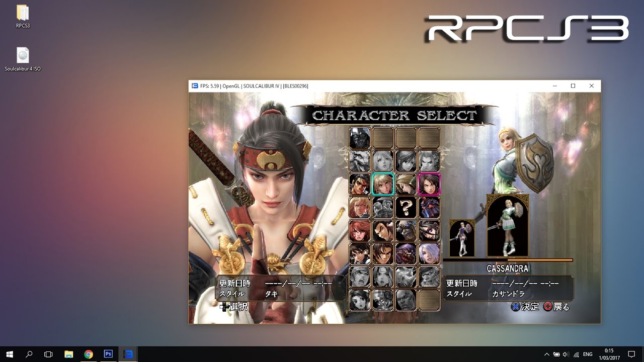This screenshot has width=644, height=362.
Task: Choose Cassandra's large green costume thumbnail
Action: point(508,225)
